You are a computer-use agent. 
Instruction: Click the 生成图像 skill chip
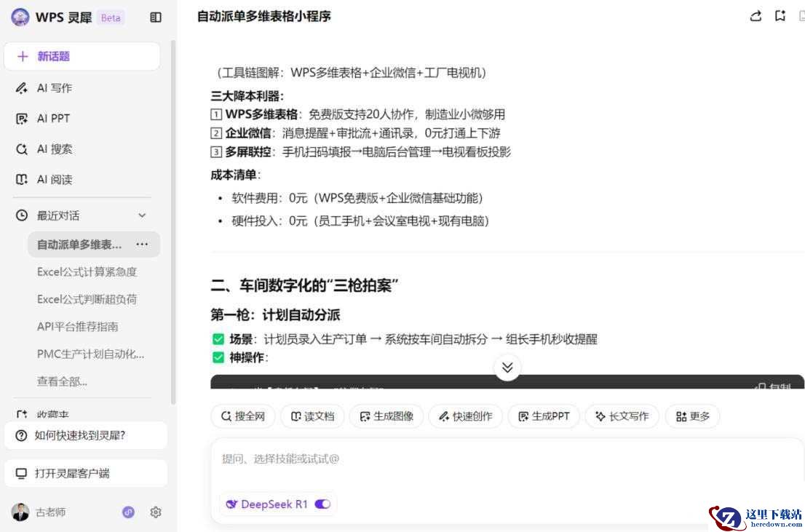pyautogui.click(x=386, y=416)
